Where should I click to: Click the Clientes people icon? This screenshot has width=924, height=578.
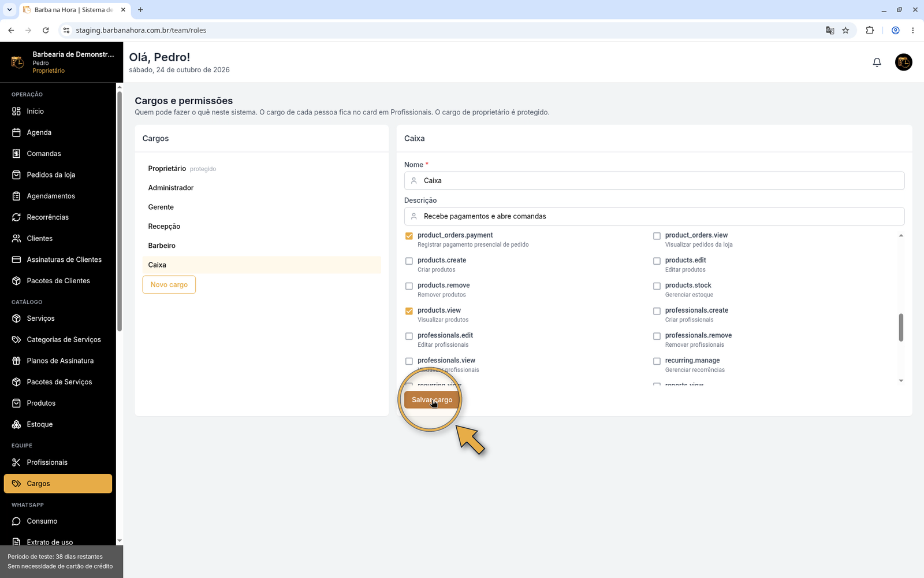point(16,239)
